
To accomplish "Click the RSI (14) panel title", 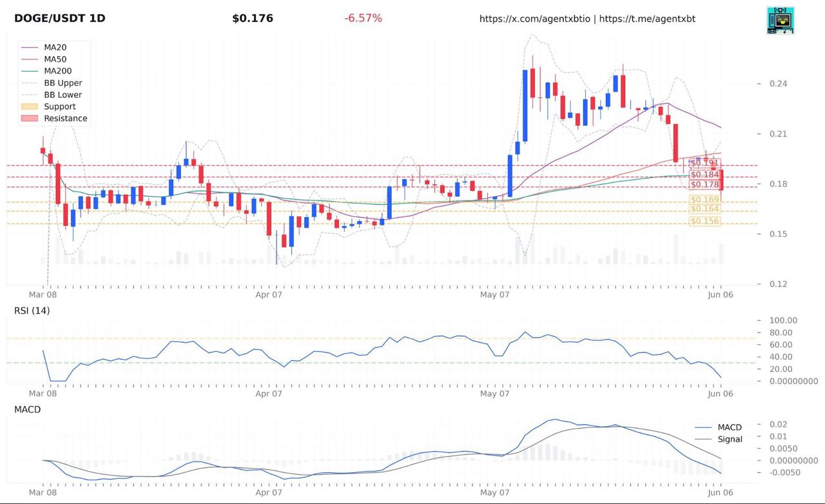I will click(32, 311).
